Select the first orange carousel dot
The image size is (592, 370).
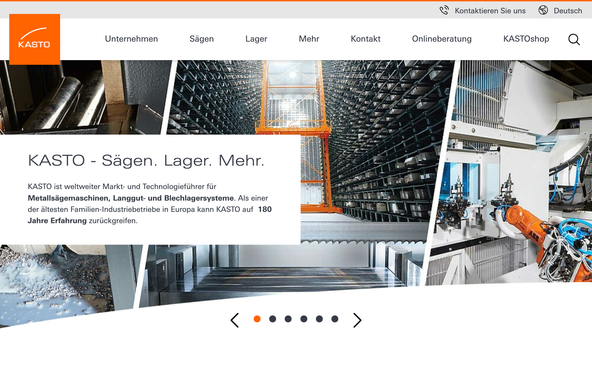click(x=257, y=319)
